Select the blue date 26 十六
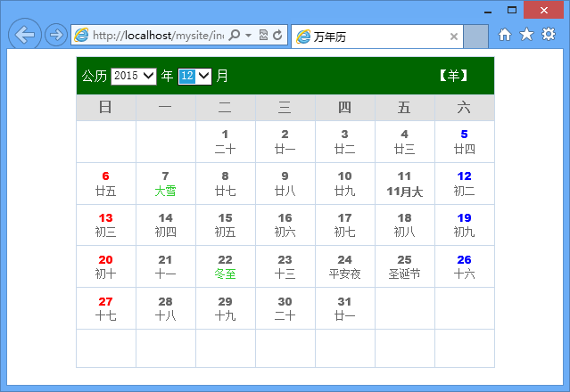The height and width of the screenshot is (392, 570). [464, 266]
